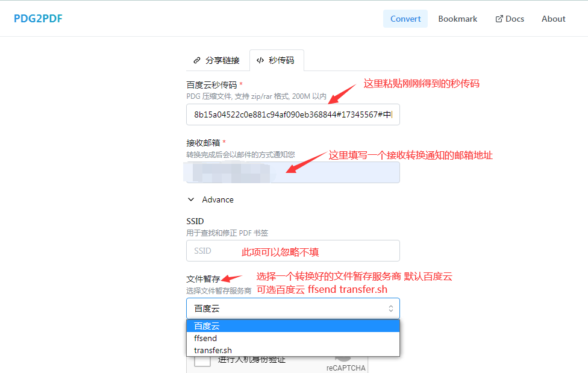This screenshot has width=588, height=373.
Task: Click the external link icon beside Docs
Action: tap(499, 19)
